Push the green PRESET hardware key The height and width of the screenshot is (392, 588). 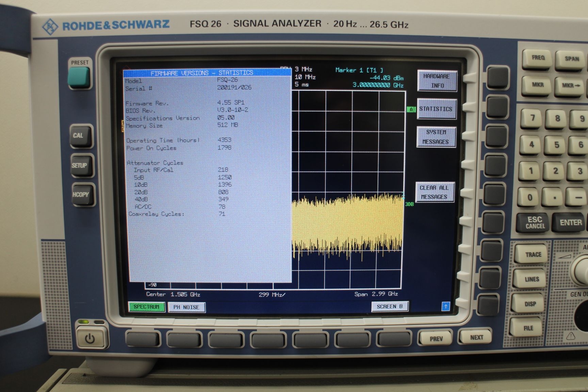click(x=79, y=77)
